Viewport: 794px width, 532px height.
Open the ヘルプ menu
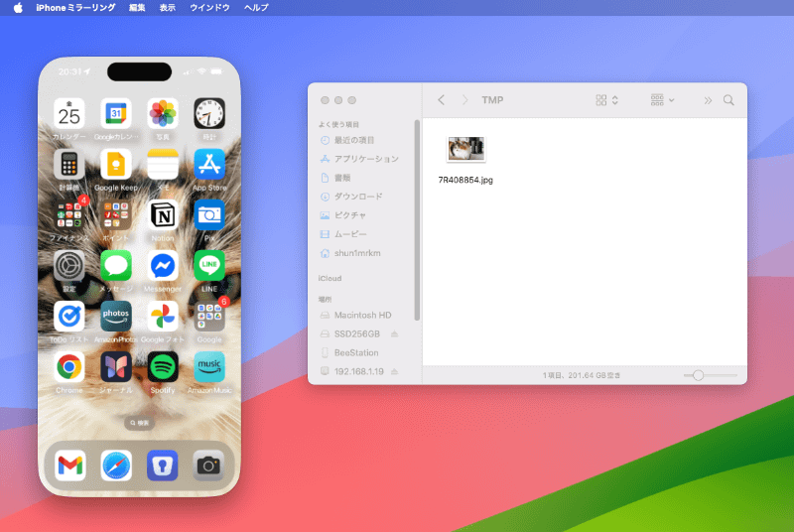click(256, 8)
